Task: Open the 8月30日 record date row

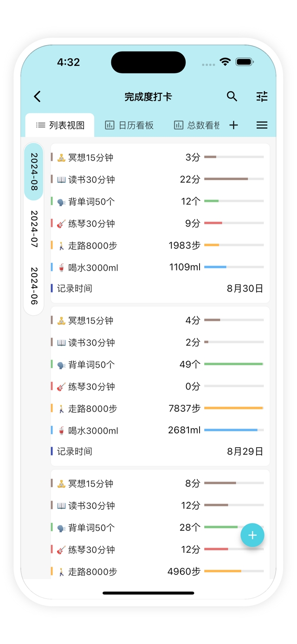Action: (x=160, y=289)
